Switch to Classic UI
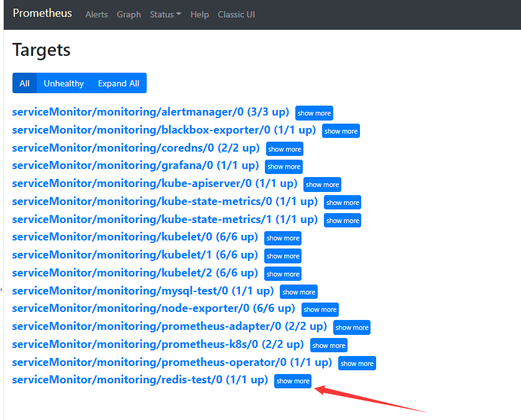Viewport: 521px width, 420px height. (236, 15)
